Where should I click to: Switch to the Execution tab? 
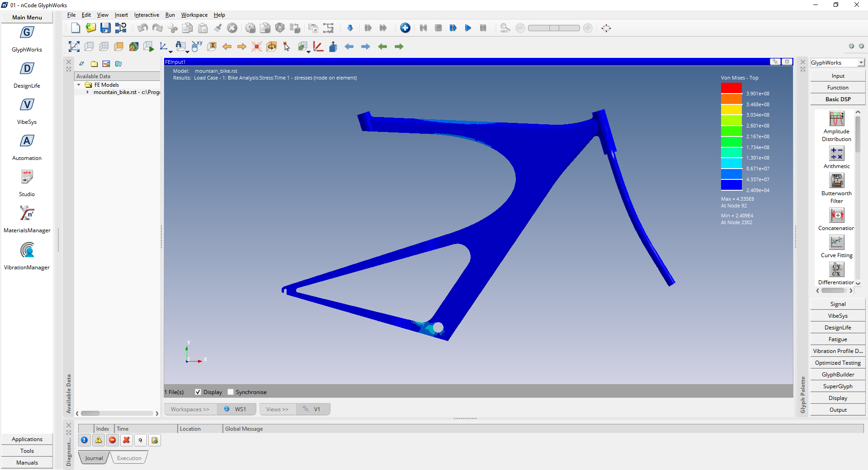click(x=129, y=458)
